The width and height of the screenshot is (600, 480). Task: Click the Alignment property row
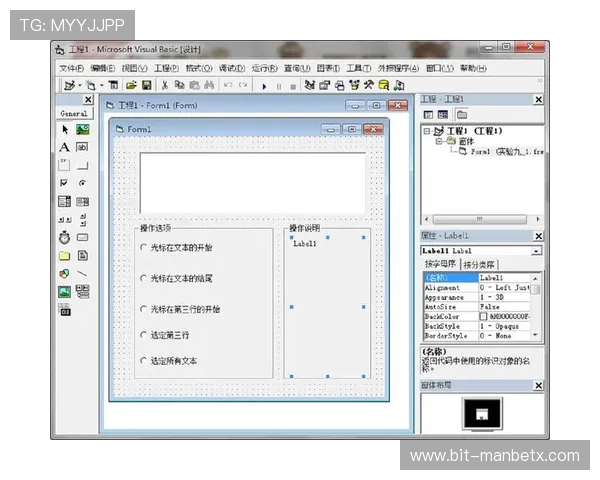[477, 287]
